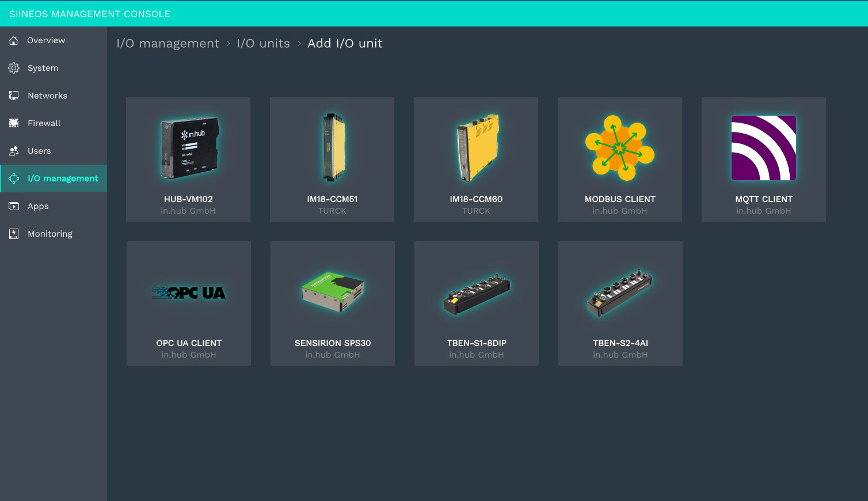This screenshot has height=501, width=868.
Task: Click the TBEN-S1-8DIP label
Action: [x=477, y=343]
